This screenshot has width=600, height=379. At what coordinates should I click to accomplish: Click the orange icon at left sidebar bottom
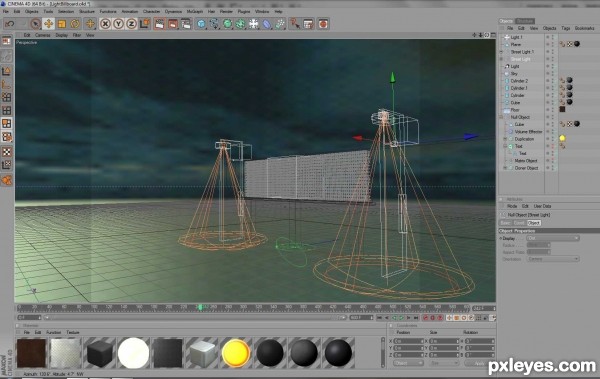pos(7,180)
